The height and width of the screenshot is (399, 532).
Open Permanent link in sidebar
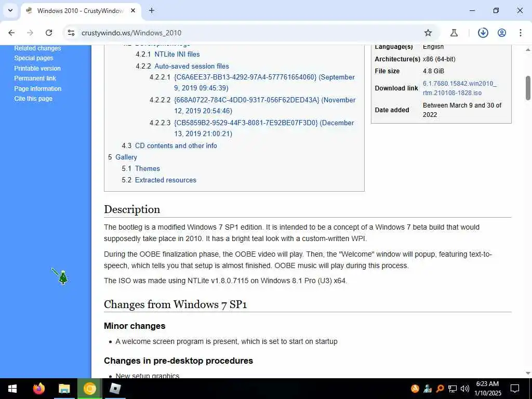pos(35,78)
